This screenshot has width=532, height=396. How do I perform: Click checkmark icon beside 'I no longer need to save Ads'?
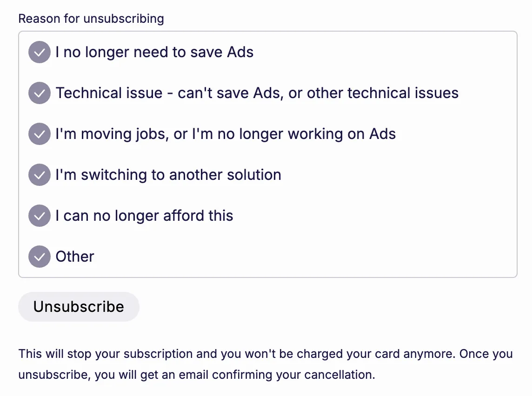click(40, 52)
